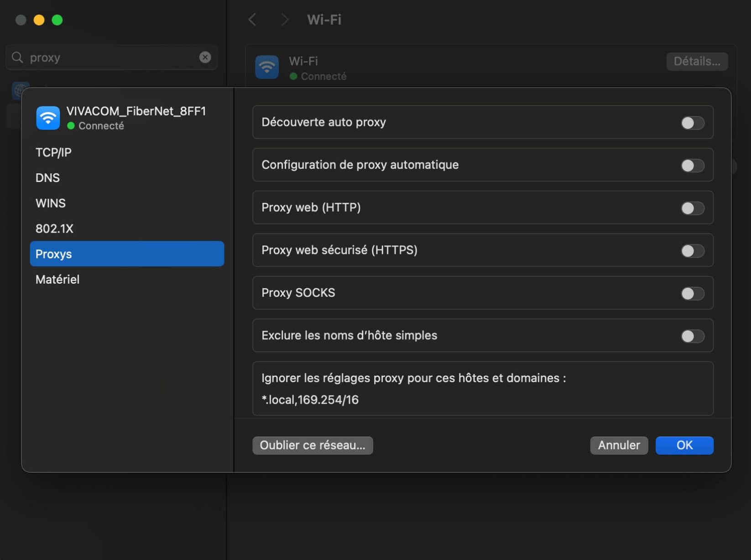Open Détails button in Wi-Fi window

pyautogui.click(x=697, y=61)
